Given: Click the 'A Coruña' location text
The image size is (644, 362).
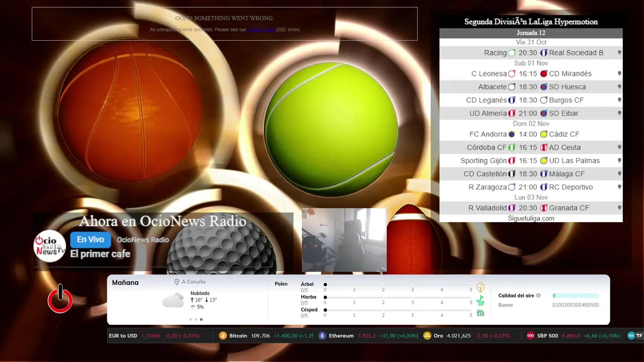Looking at the screenshot, I should [x=194, y=282].
